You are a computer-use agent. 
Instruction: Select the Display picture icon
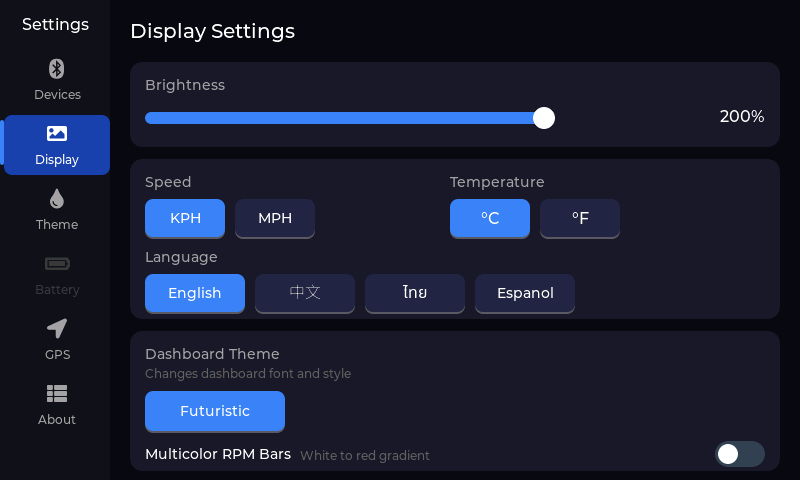[57, 134]
